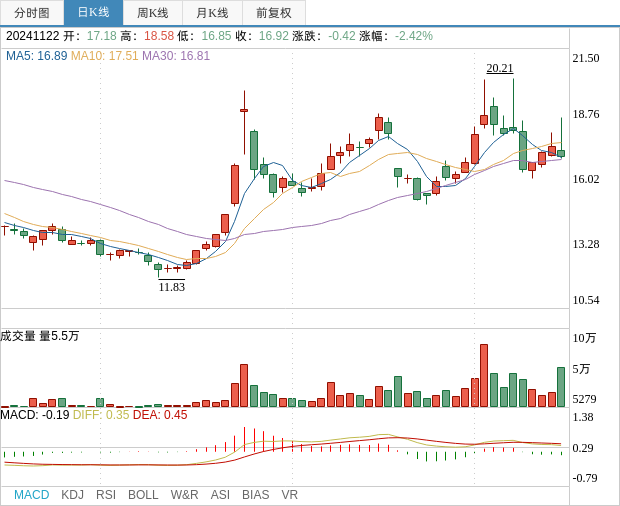Click the 5279 volume axis label
Image resolution: width=620 pixels, height=506 pixels.
[x=584, y=399]
